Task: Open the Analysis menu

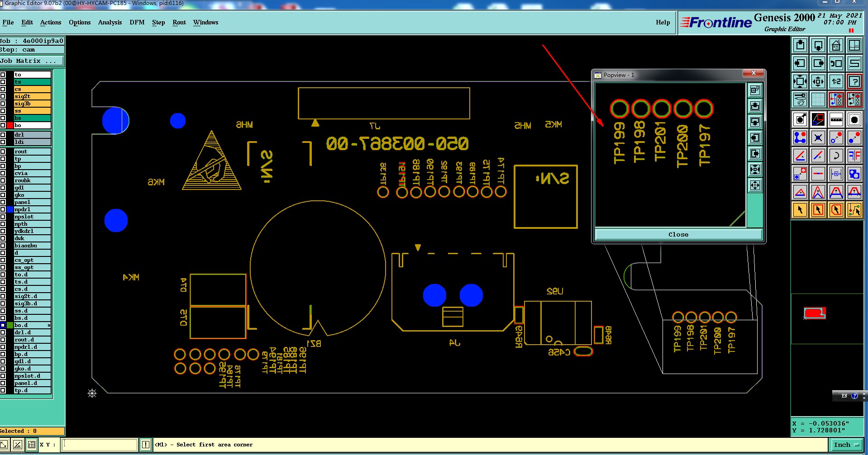Action: pyautogui.click(x=110, y=22)
